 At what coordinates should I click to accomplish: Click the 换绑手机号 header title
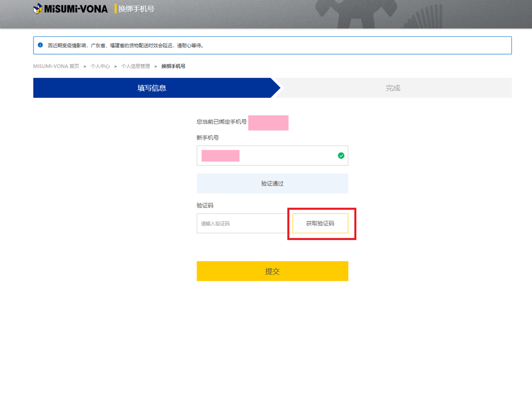tap(136, 9)
